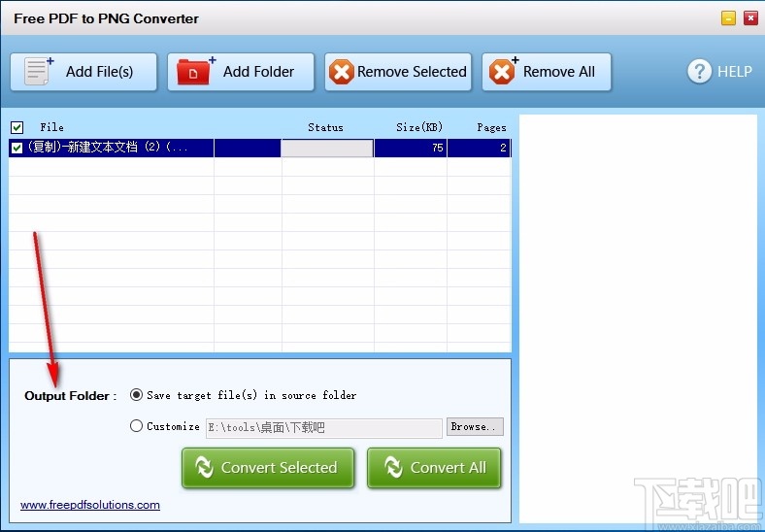Open help via the question mark icon

tap(699, 72)
